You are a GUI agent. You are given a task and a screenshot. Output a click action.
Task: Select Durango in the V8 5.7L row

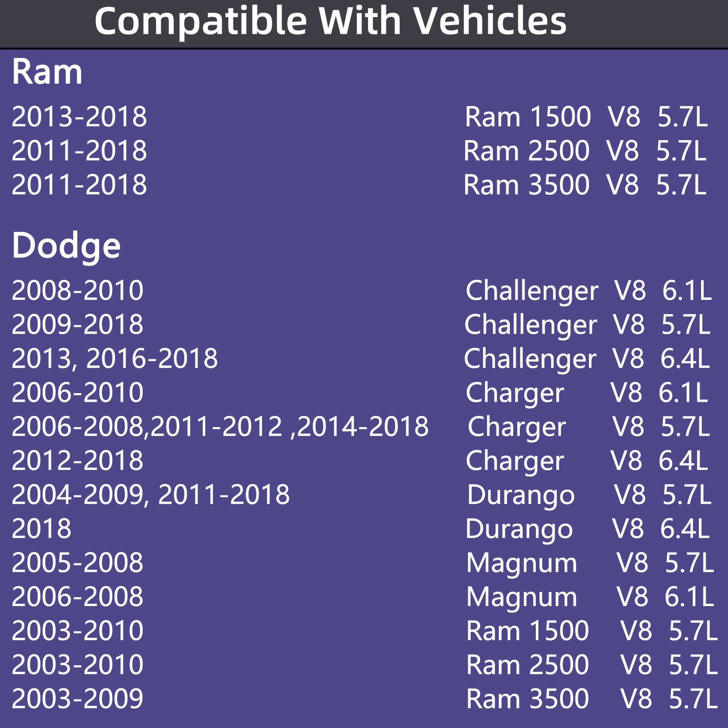(x=521, y=494)
